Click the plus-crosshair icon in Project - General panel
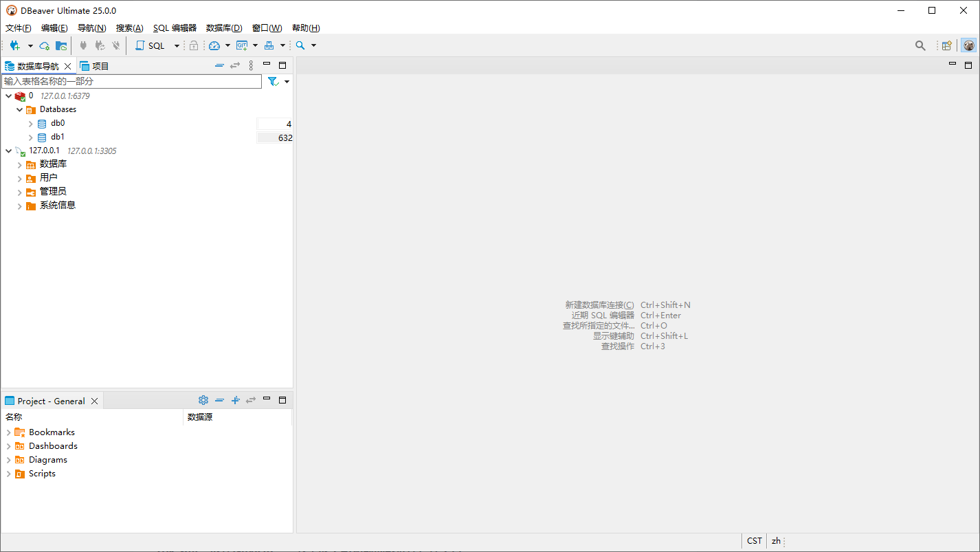The height and width of the screenshot is (552, 980). point(235,400)
